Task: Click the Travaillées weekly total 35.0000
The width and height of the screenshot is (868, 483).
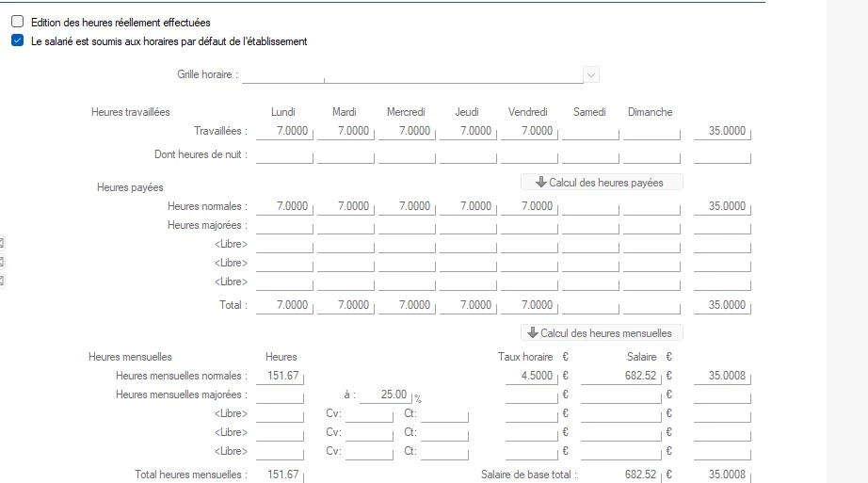Action: point(722,131)
